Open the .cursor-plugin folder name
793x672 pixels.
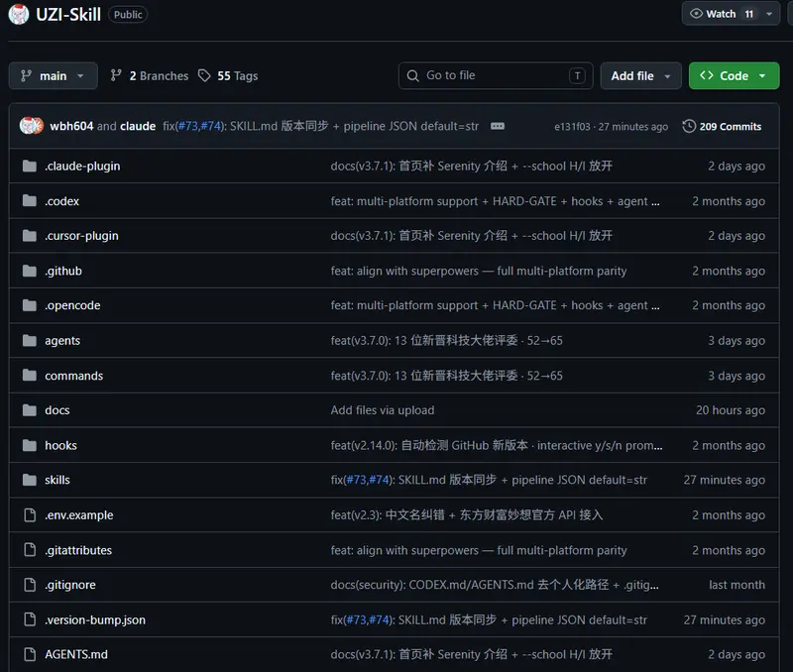tap(81, 236)
